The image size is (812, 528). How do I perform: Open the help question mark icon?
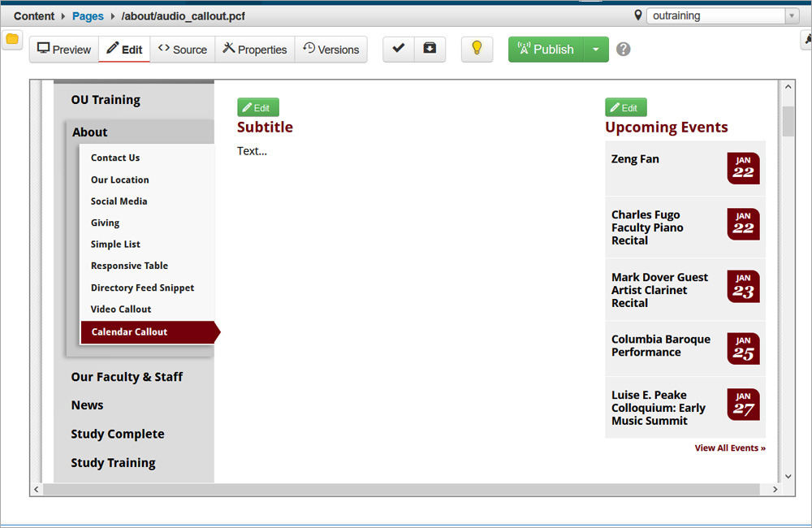(624, 50)
